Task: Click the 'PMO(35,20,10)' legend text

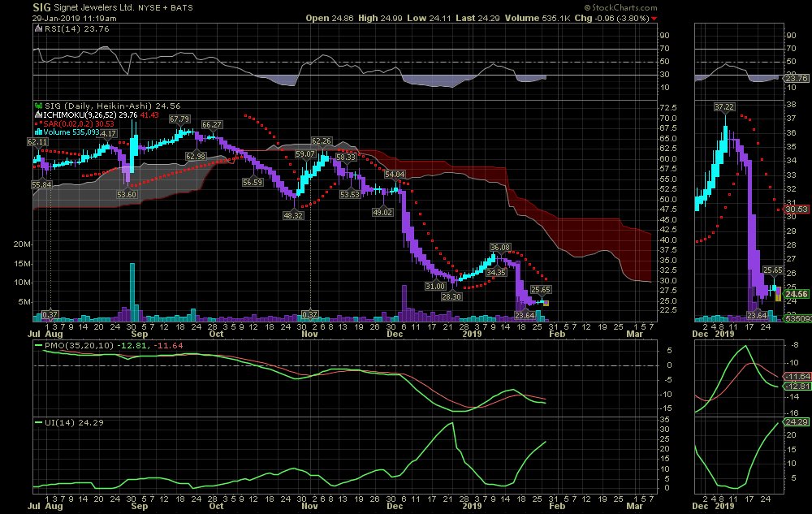Action: tap(79, 345)
